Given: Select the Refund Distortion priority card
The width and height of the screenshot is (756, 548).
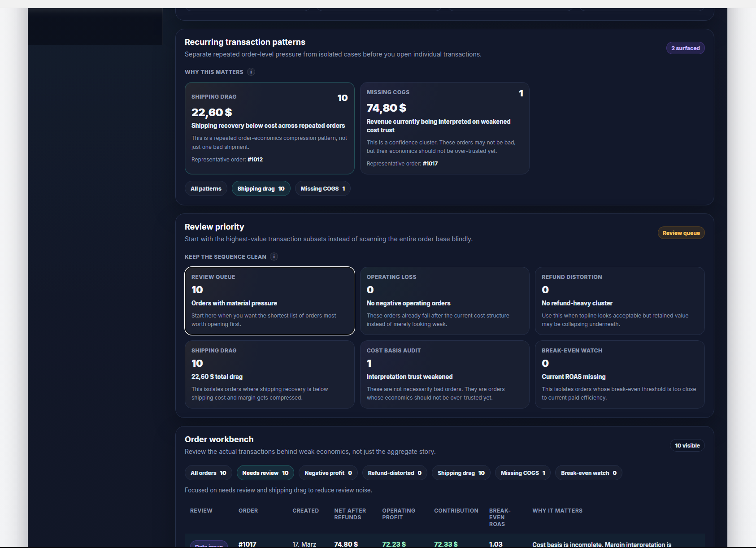Looking at the screenshot, I should coord(619,301).
